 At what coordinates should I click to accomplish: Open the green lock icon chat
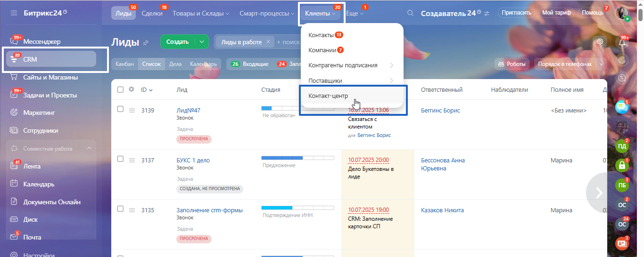(622, 166)
